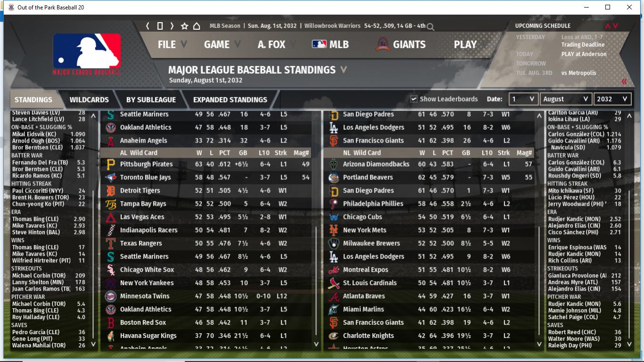
Task: Click the Las Vegas Aces logo
Action: coord(111,217)
